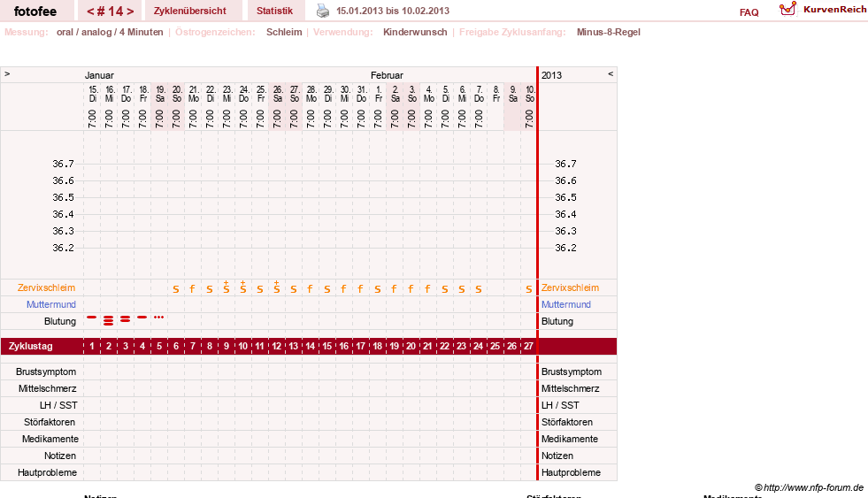Click the mucus 'S+' symbol on cycle day 12
The width and height of the screenshot is (868, 498).
(x=276, y=287)
